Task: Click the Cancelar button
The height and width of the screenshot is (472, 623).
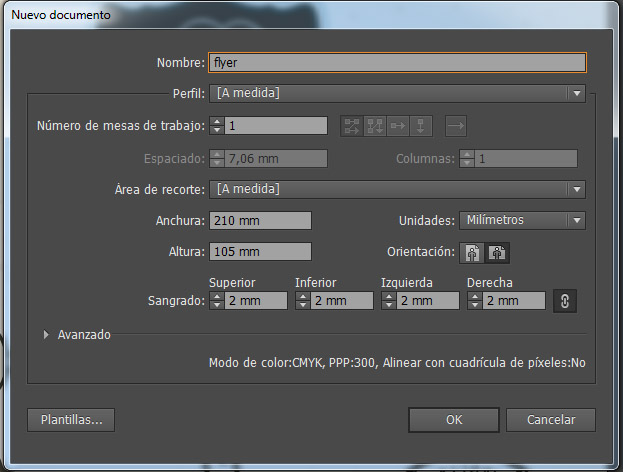Action: pos(550,420)
